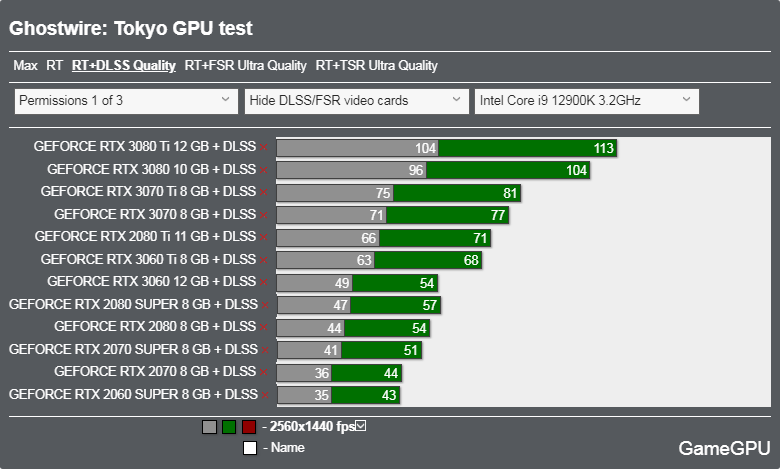The width and height of the screenshot is (780, 469).
Task: Switch to the Max tab
Action: (x=25, y=66)
